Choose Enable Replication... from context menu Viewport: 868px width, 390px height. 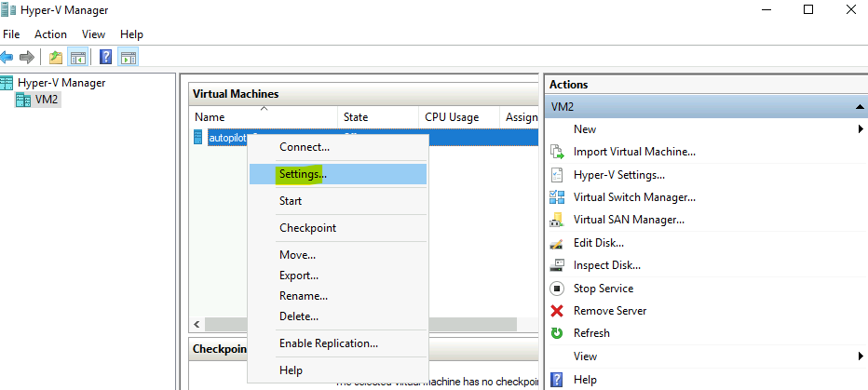(x=338, y=343)
